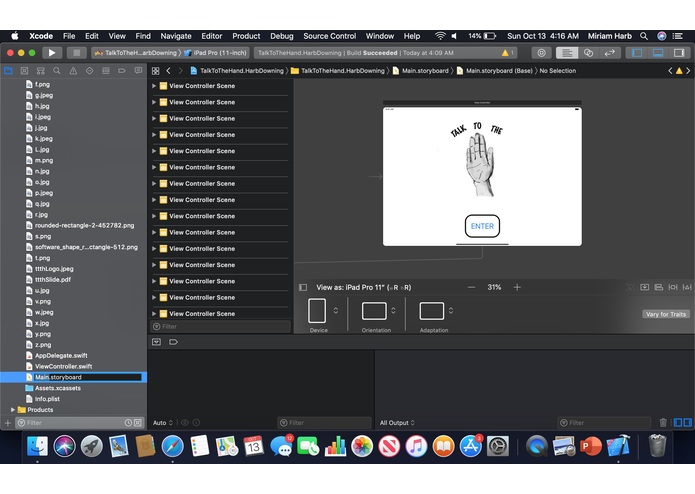Click Resolve Auto Layout Issues icon

click(687, 288)
